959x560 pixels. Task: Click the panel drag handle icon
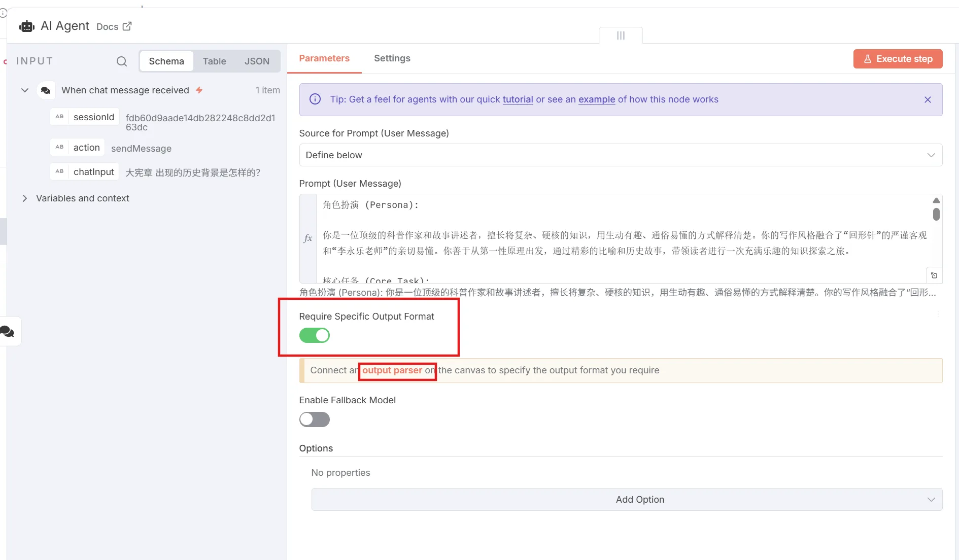click(x=621, y=36)
